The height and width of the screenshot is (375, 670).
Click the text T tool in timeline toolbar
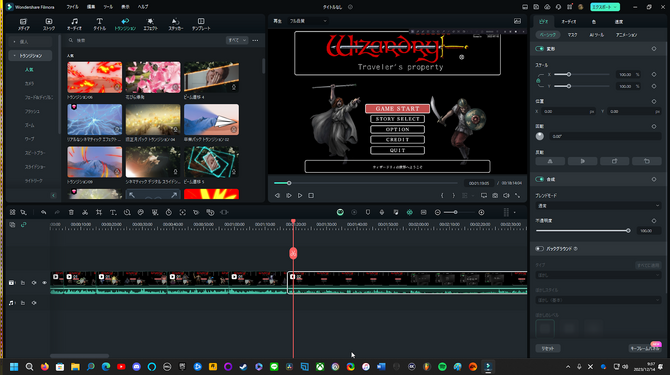click(x=113, y=212)
